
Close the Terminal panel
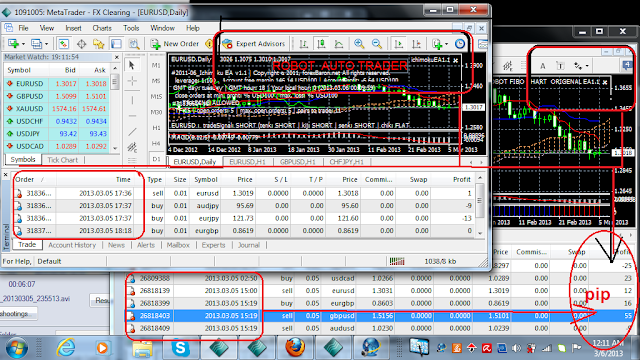(x=6, y=175)
